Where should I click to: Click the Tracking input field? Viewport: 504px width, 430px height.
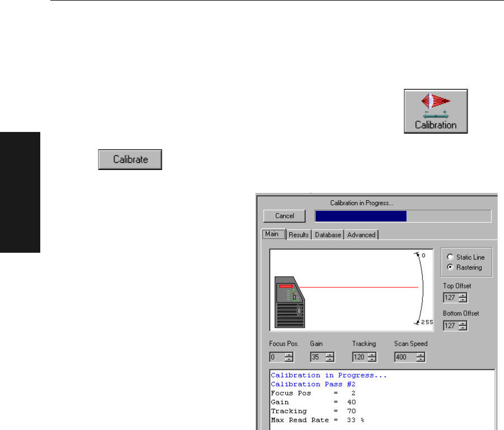click(360, 357)
